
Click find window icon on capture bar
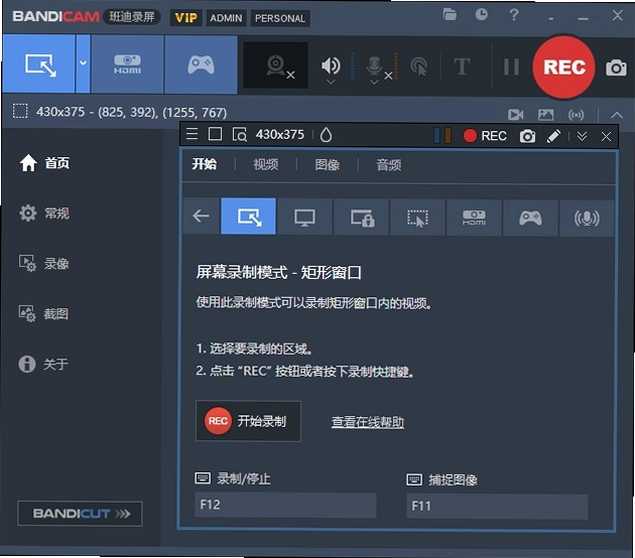coord(239,134)
